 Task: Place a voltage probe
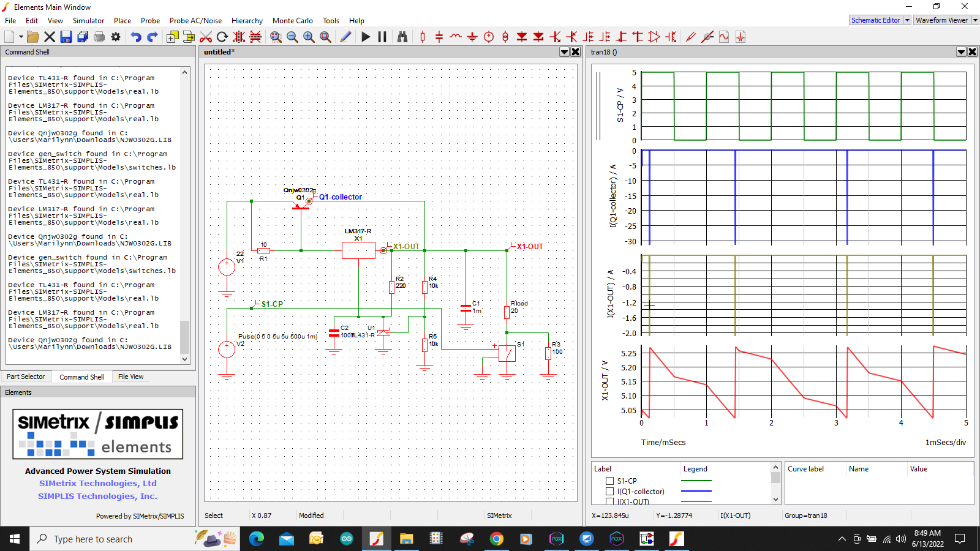pyautogui.click(x=691, y=37)
